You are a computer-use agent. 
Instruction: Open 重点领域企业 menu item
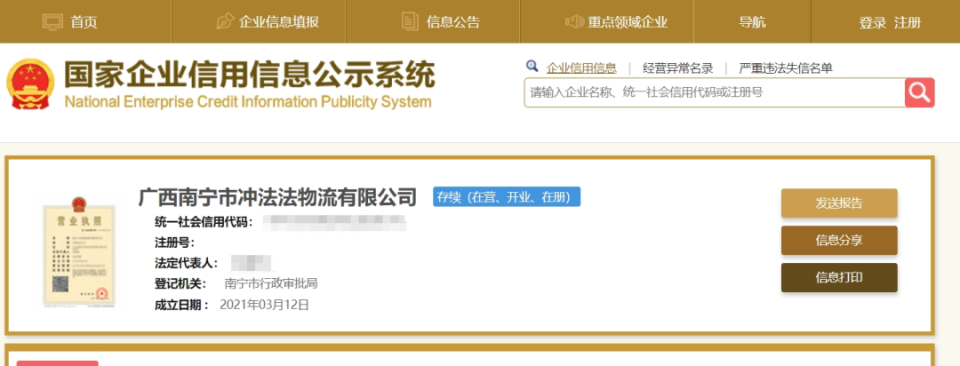(628, 22)
